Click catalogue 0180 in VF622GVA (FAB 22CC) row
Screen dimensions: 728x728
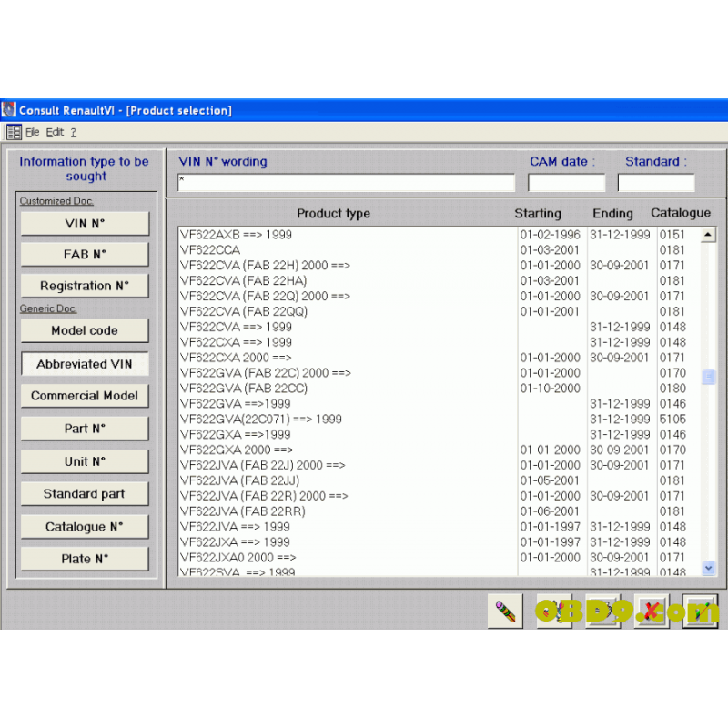click(672, 389)
